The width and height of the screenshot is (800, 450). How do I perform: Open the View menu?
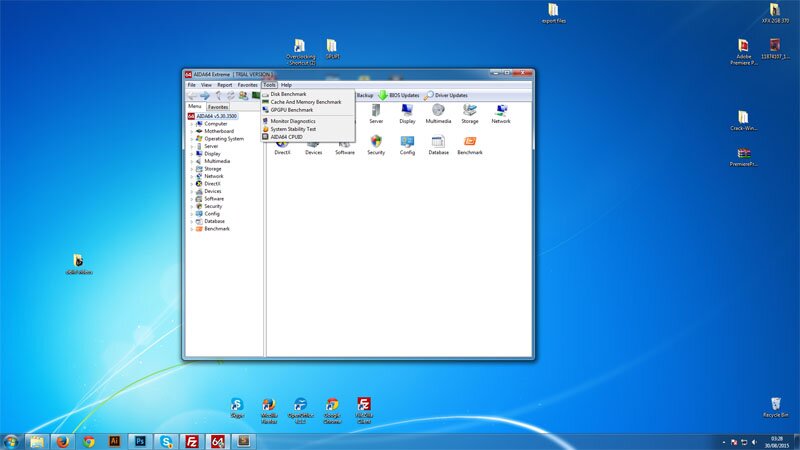click(206, 85)
